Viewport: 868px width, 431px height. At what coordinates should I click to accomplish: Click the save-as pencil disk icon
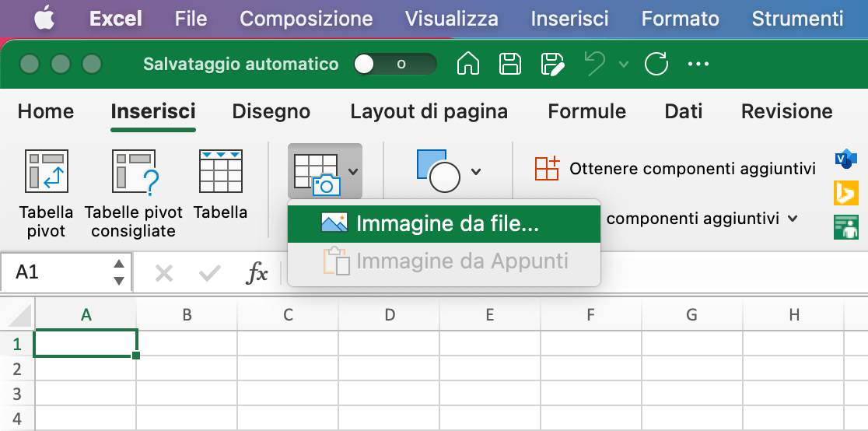[x=552, y=64]
